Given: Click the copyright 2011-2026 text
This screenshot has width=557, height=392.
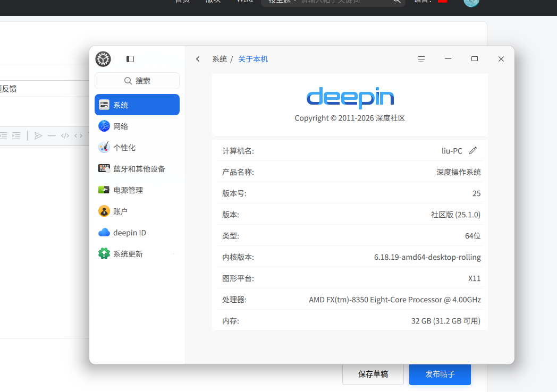Looking at the screenshot, I should 350,118.
